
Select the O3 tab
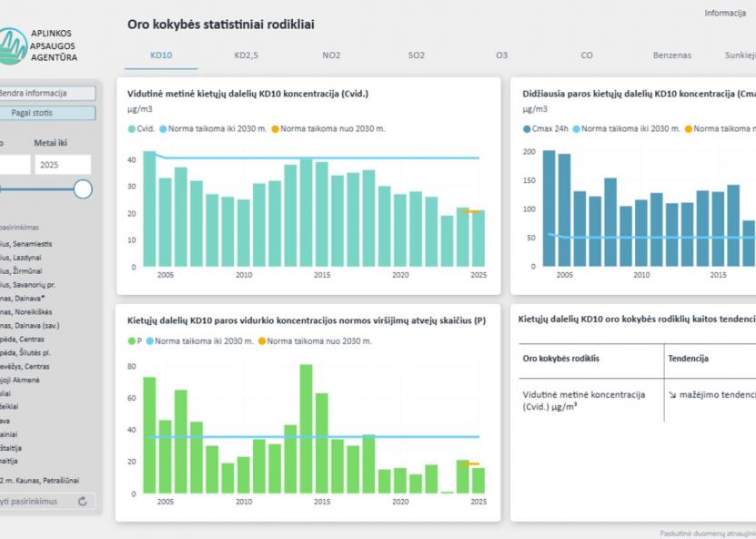[x=502, y=55]
